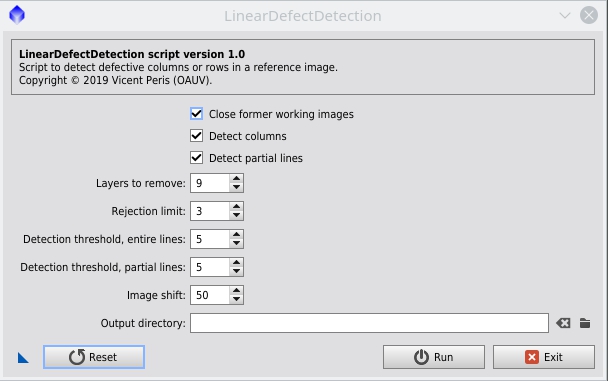Disable Detect partial lines option
This screenshot has height=381, width=608.
pos(197,158)
